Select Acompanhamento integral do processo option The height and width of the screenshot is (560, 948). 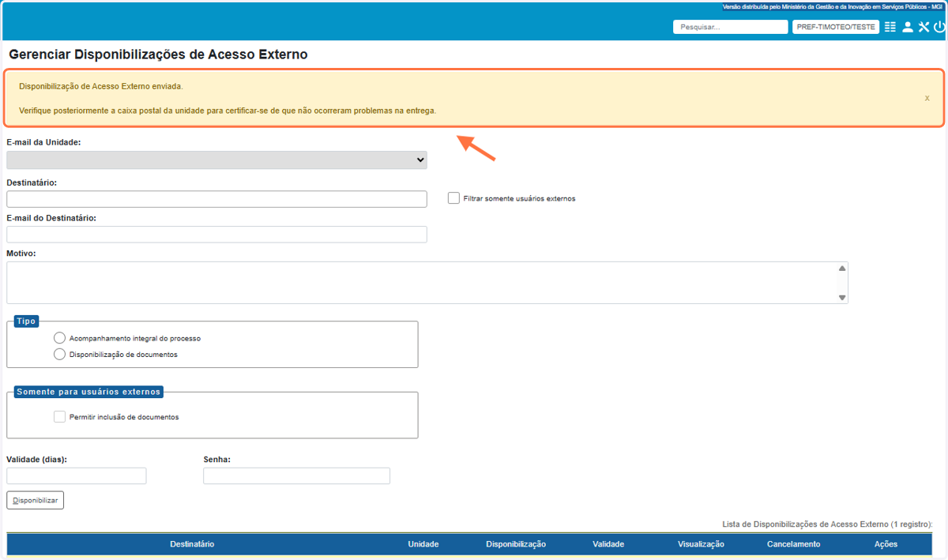click(59, 338)
